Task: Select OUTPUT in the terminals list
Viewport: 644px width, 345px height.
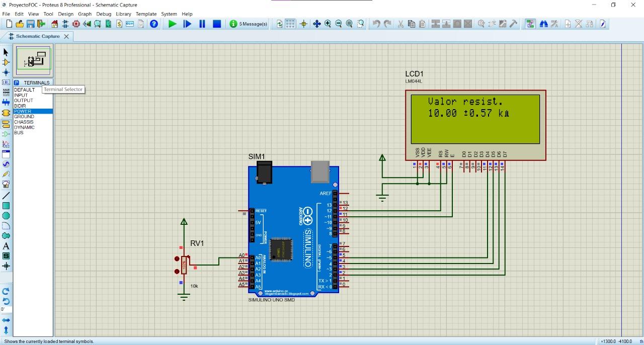Action: point(33,101)
